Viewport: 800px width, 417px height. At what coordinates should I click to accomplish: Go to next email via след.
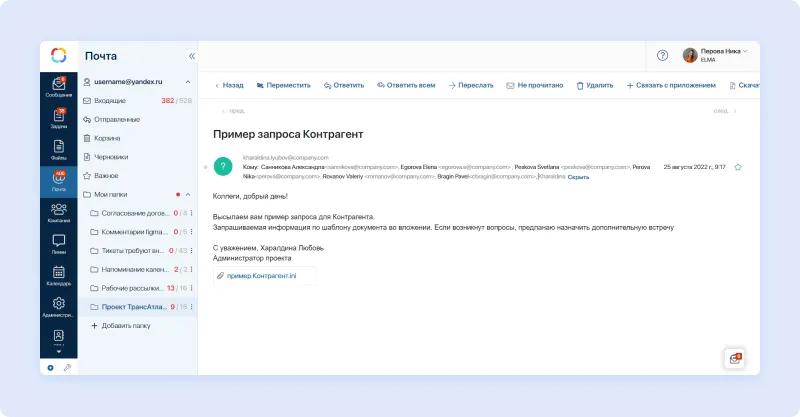point(725,111)
